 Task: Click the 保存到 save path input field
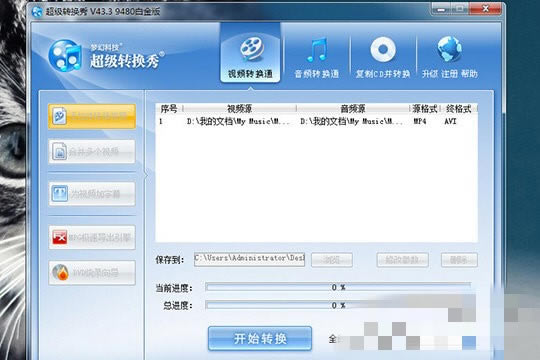click(x=249, y=259)
